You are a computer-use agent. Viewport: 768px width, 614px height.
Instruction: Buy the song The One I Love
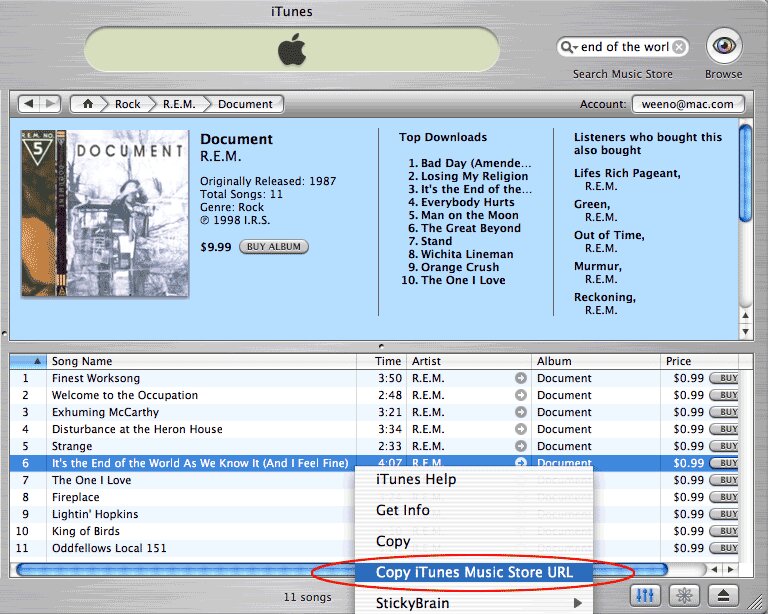(725, 480)
